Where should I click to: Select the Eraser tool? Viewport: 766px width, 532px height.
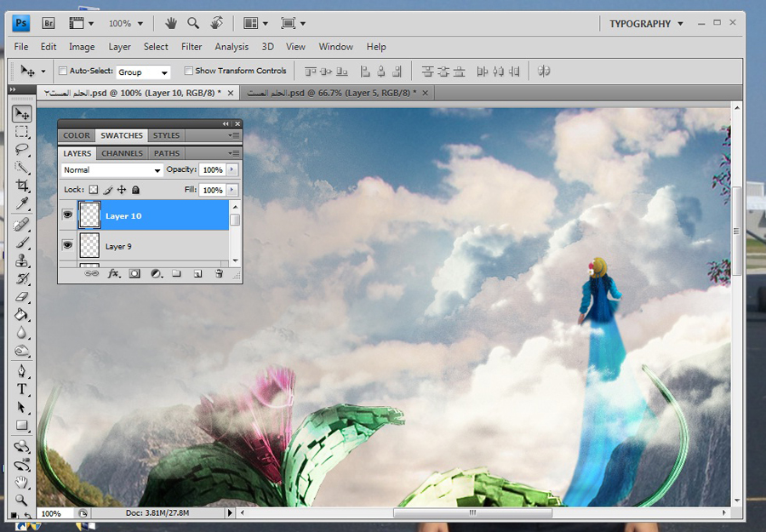(x=21, y=296)
